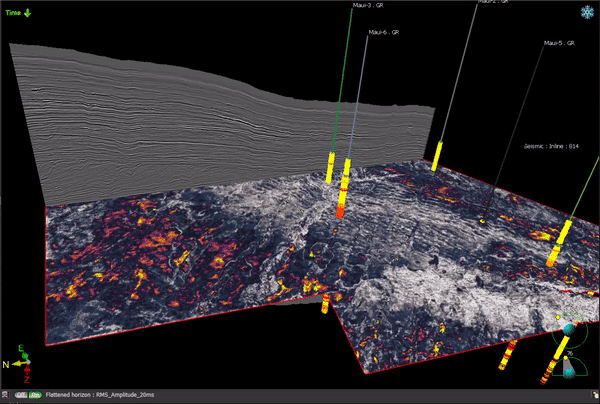600x404 pixels.
Task: Click Flattened horizon : RMS_Amplitude_20ms status text
Action: [100, 395]
